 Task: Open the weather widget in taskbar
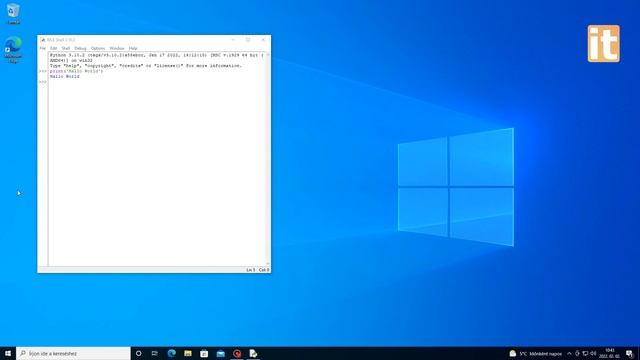click(x=536, y=353)
